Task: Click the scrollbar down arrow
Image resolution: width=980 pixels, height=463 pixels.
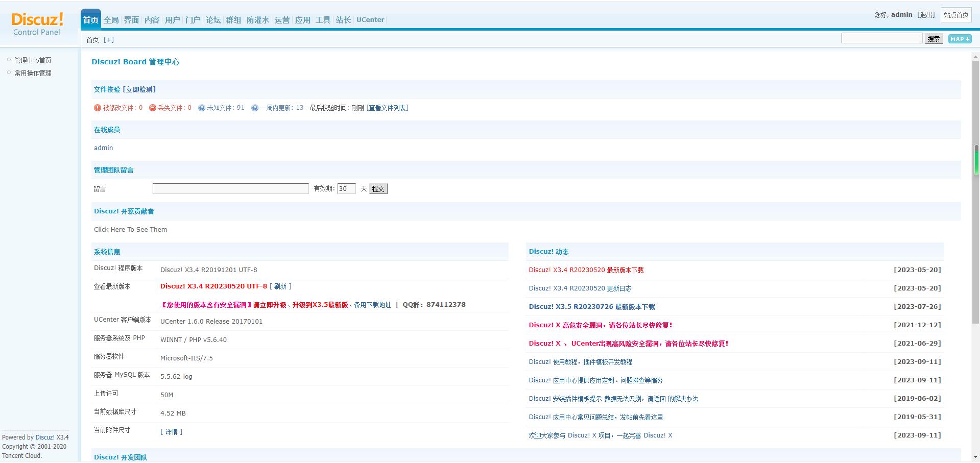Action: [x=976, y=457]
